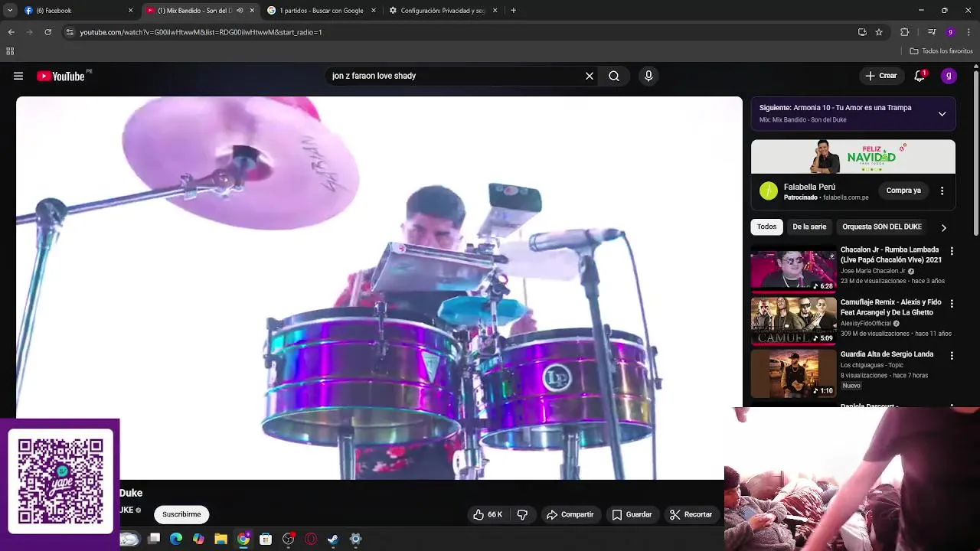Click Compra ya on Falabella ad
Viewport: 980px width, 551px height.
click(903, 191)
